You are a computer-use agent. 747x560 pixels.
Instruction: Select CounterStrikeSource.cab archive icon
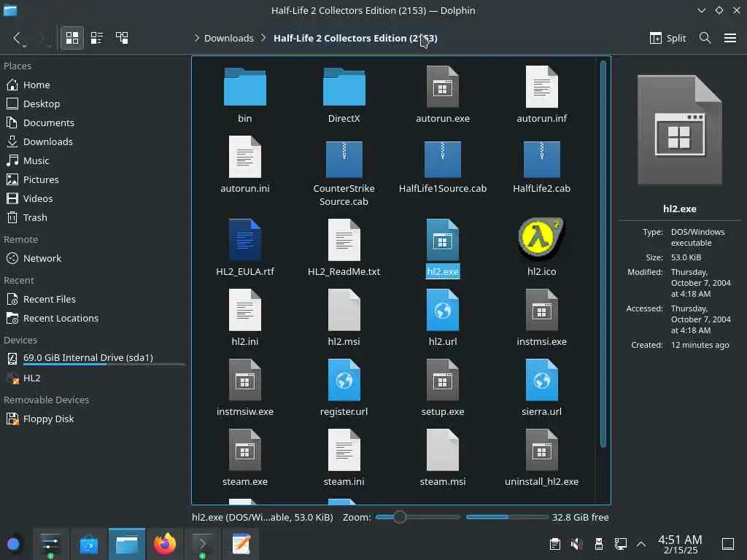344,159
